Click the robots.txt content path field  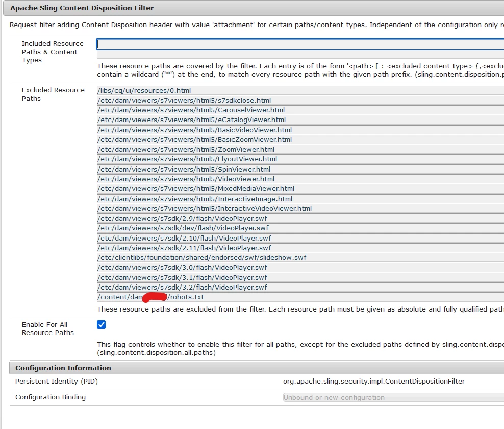[300, 297]
